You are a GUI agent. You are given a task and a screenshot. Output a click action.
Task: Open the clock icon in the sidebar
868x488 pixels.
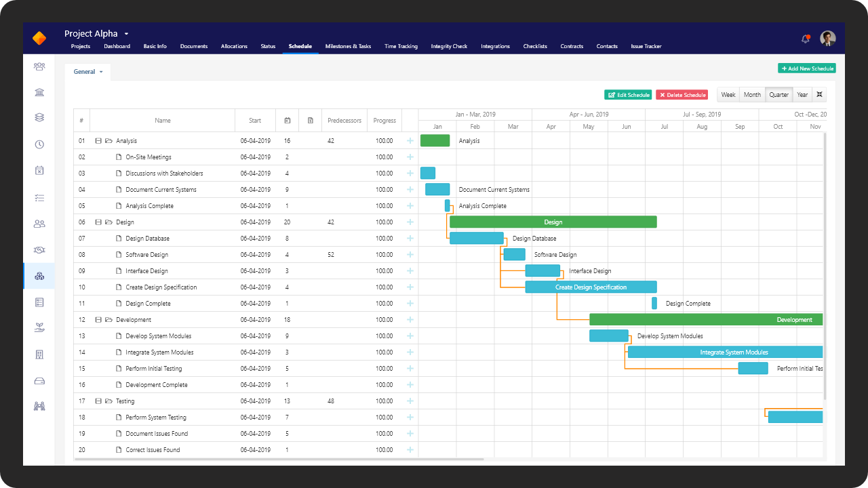pyautogui.click(x=39, y=144)
